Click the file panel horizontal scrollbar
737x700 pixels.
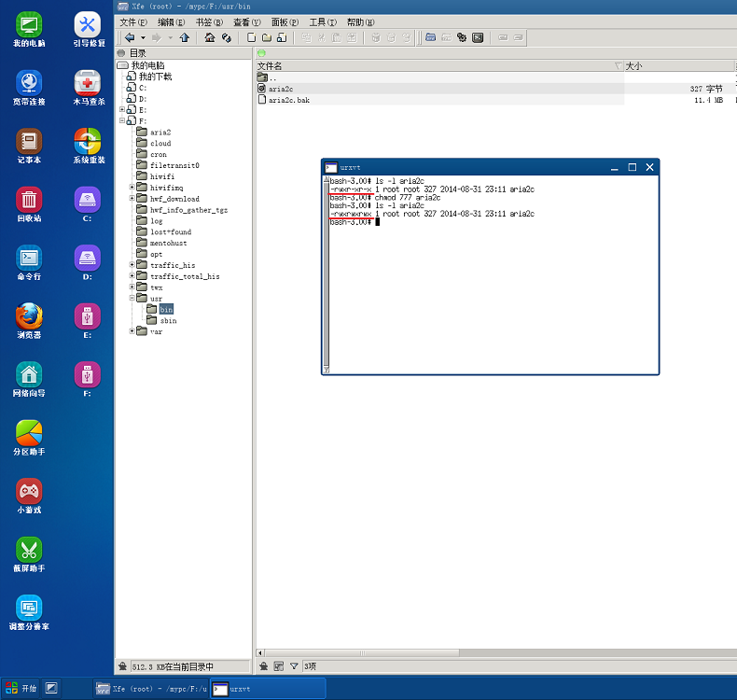(362, 653)
